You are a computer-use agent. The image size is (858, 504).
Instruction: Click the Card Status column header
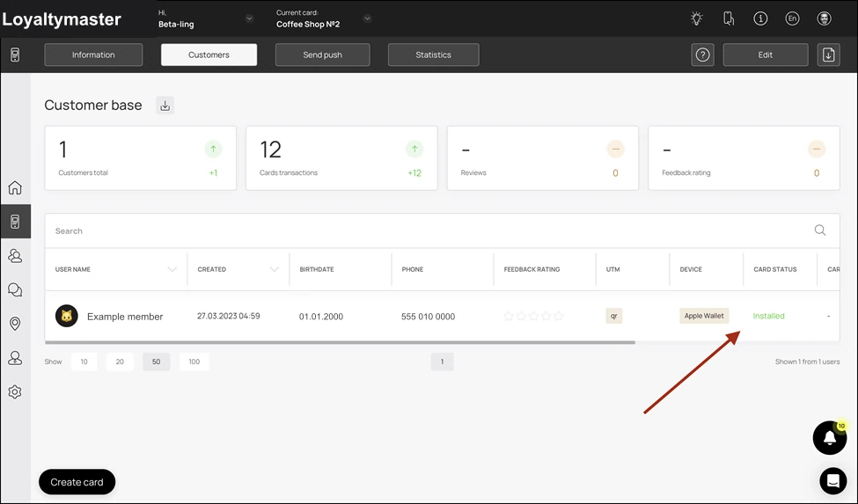tap(775, 269)
